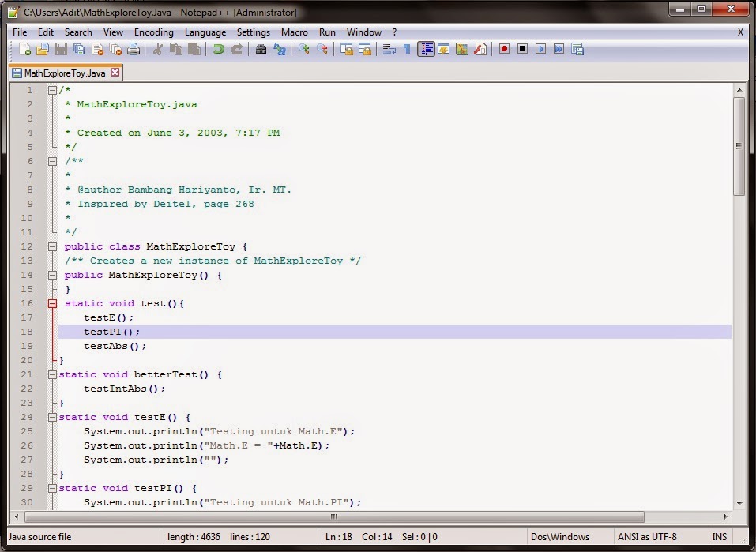
Task: Click the 'Dos\Windows' status bar entry
Action: [x=560, y=536]
